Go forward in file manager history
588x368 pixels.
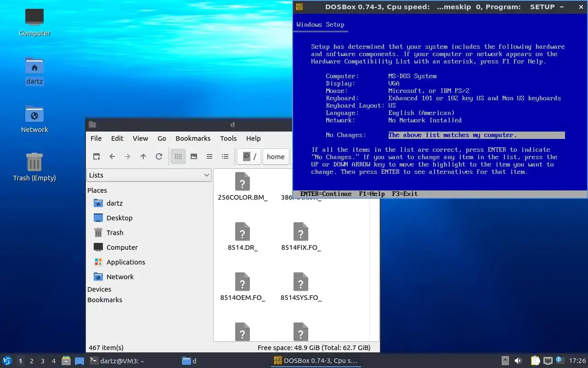(128, 156)
